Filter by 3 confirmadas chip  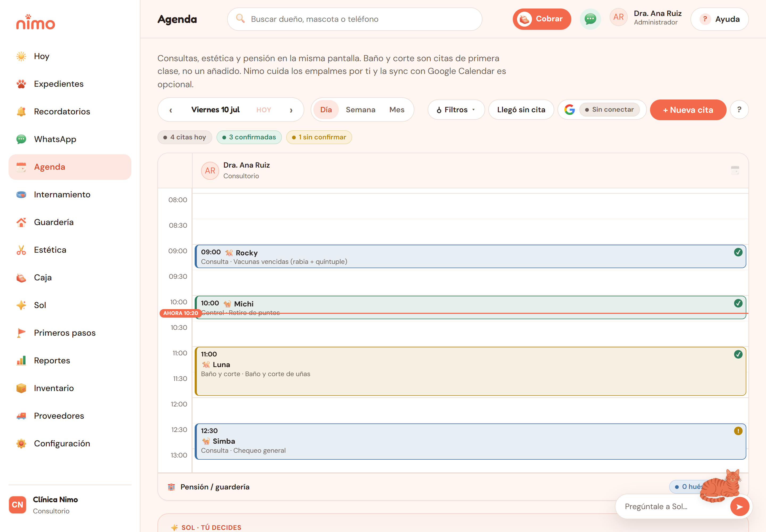[249, 137]
